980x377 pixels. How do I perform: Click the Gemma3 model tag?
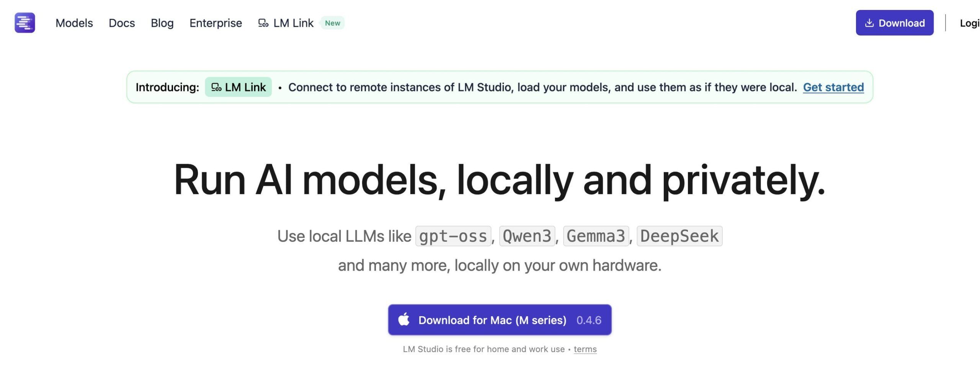(x=596, y=236)
